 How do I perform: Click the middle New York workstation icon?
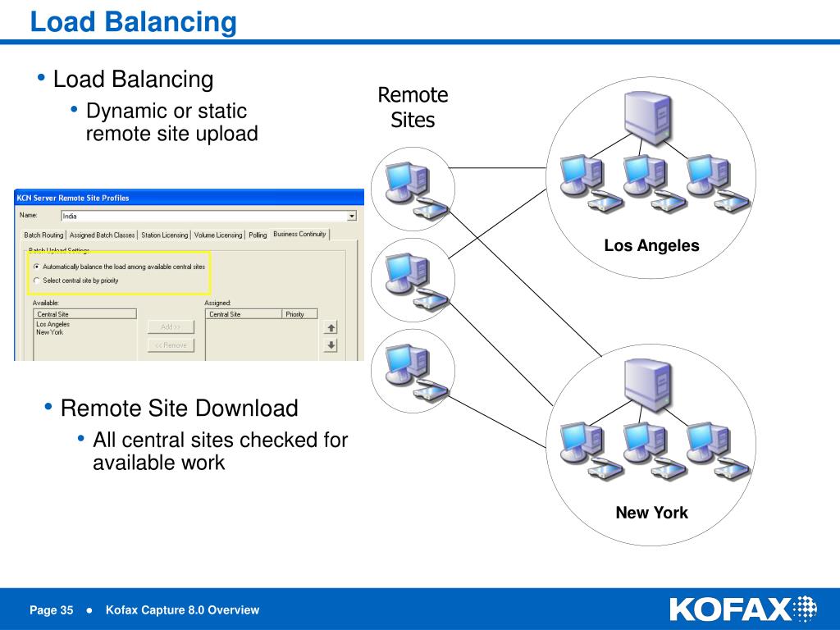(x=654, y=450)
